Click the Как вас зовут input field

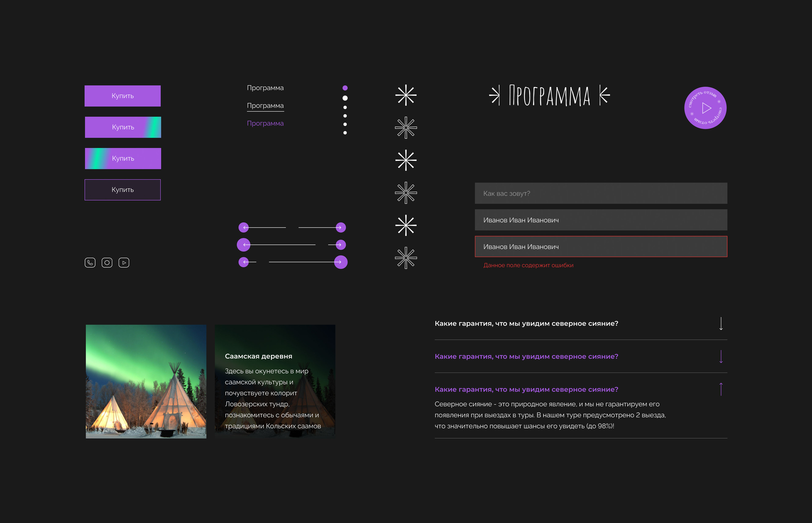[x=601, y=193]
